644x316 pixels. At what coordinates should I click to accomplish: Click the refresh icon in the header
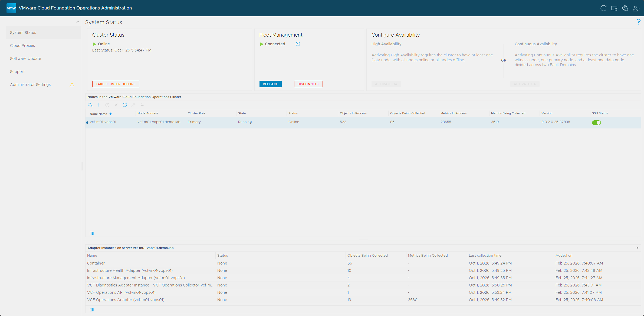pos(603,8)
